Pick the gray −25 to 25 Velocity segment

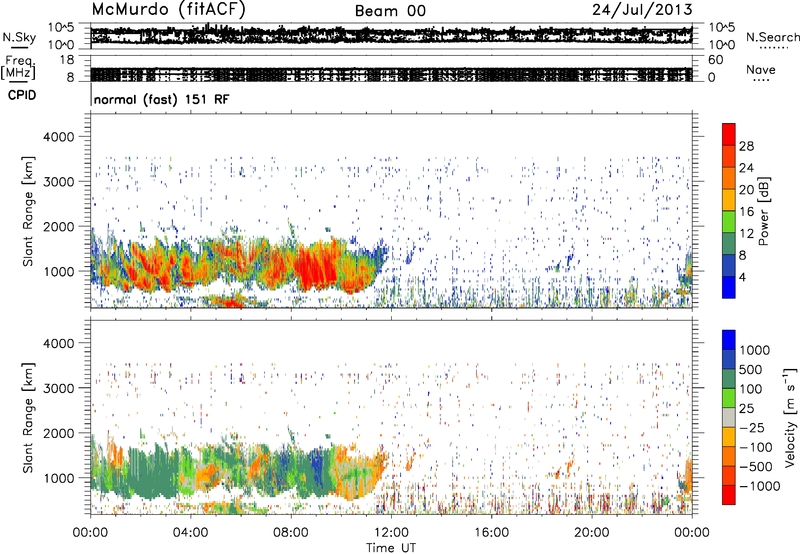tap(729, 417)
